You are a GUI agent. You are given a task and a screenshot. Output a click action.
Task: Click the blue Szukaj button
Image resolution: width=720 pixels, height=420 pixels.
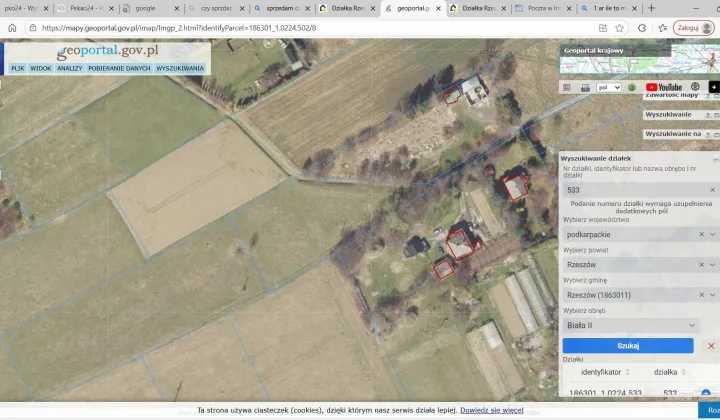[x=628, y=346]
